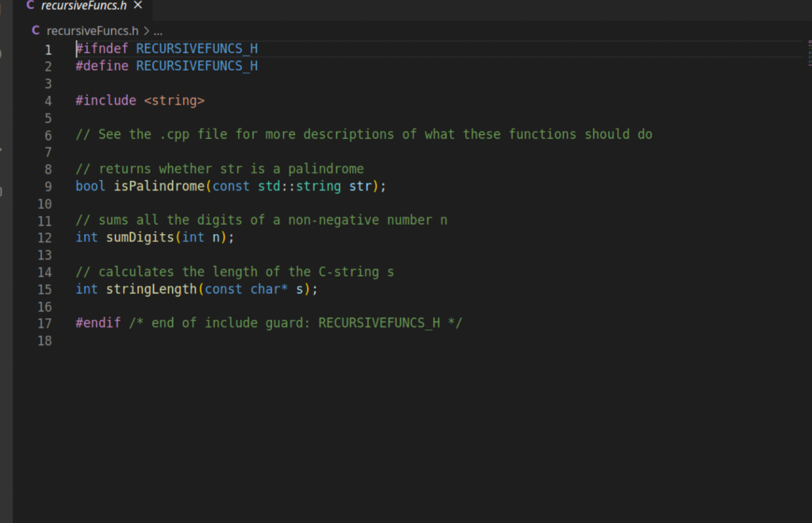
Task: Click line number 9 to select the line
Action: click(x=48, y=186)
